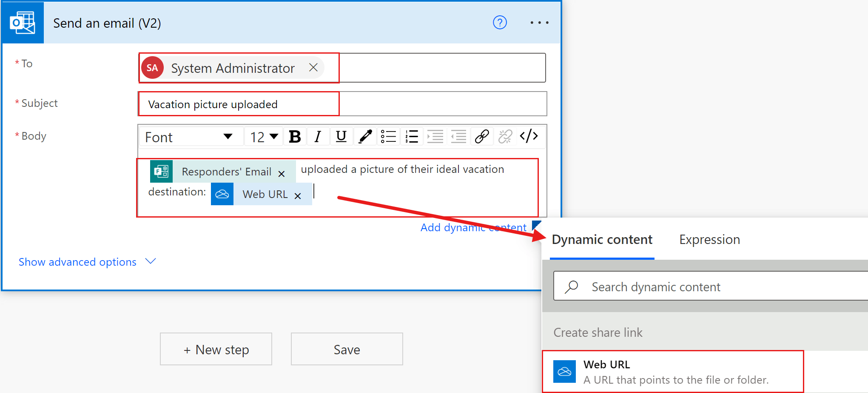Remove the Web URL dynamic content token
The height and width of the screenshot is (393, 868).
pos(298,195)
